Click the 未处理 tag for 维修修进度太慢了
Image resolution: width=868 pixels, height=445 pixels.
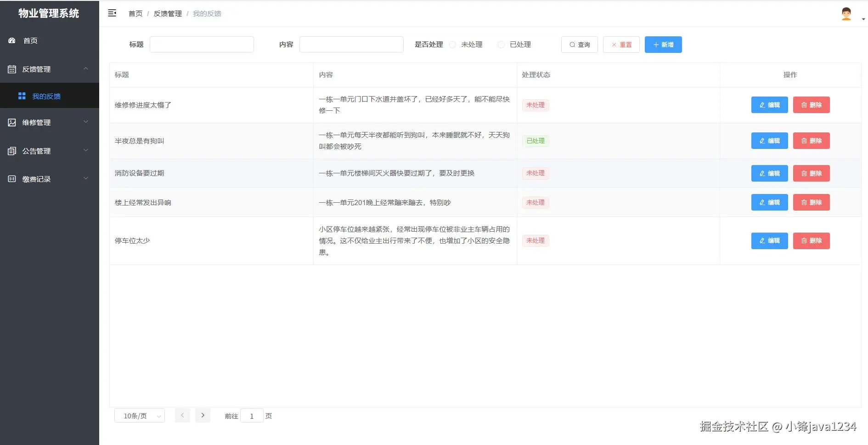tap(535, 105)
